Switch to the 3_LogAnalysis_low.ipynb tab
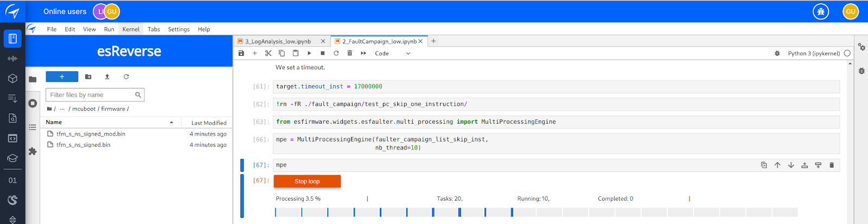The width and height of the screenshot is (868, 224). pos(278,41)
